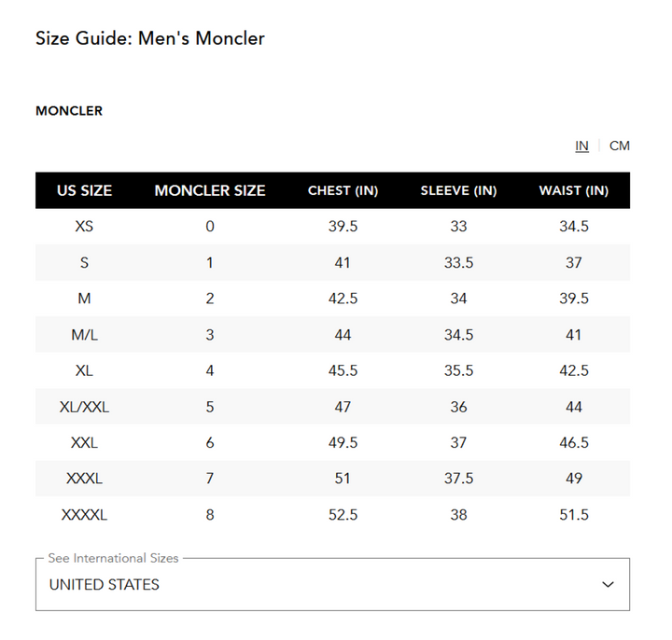The image size is (672, 640).
Task: Select the XL/XXL size row label
Action: coord(84,407)
